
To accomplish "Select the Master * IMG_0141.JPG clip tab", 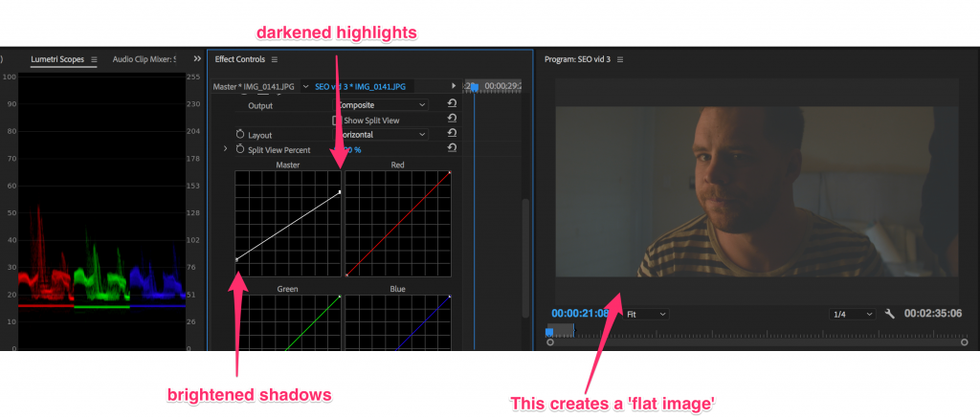I will pos(254,86).
